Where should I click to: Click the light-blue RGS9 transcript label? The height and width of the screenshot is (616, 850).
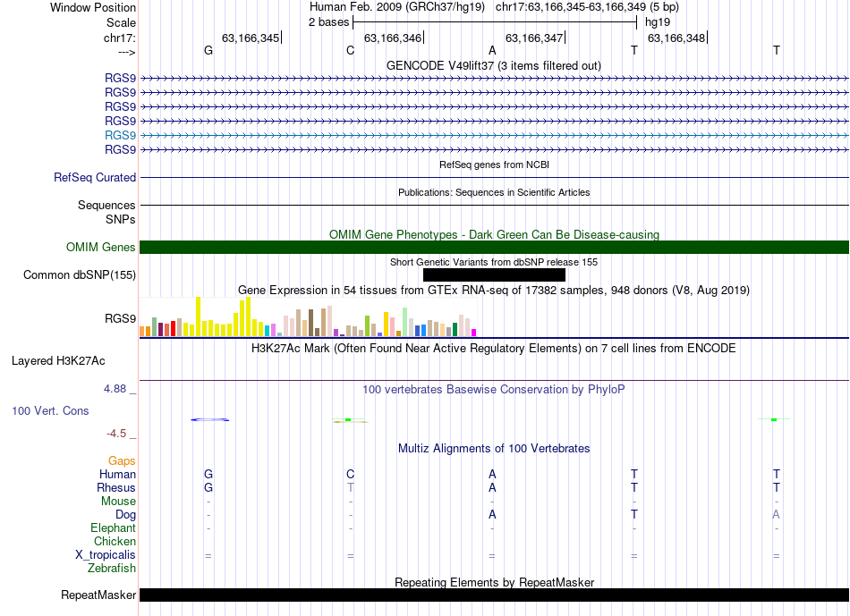point(120,135)
